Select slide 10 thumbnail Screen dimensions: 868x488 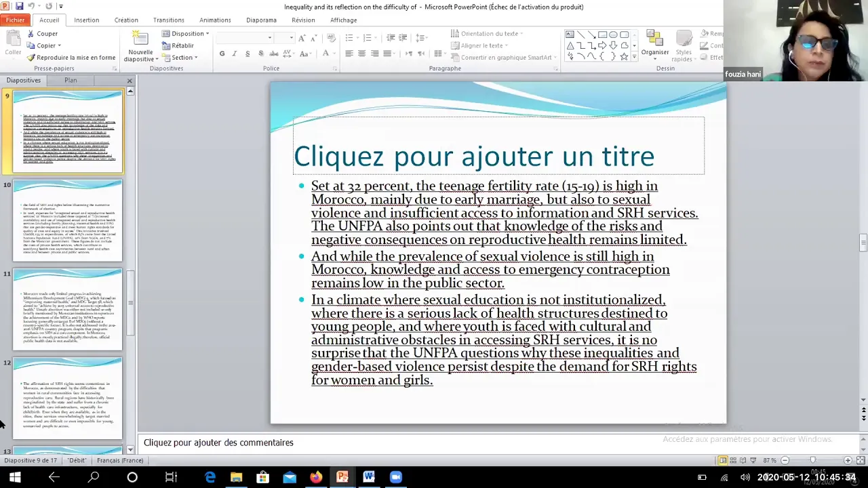tap(68, 221)
